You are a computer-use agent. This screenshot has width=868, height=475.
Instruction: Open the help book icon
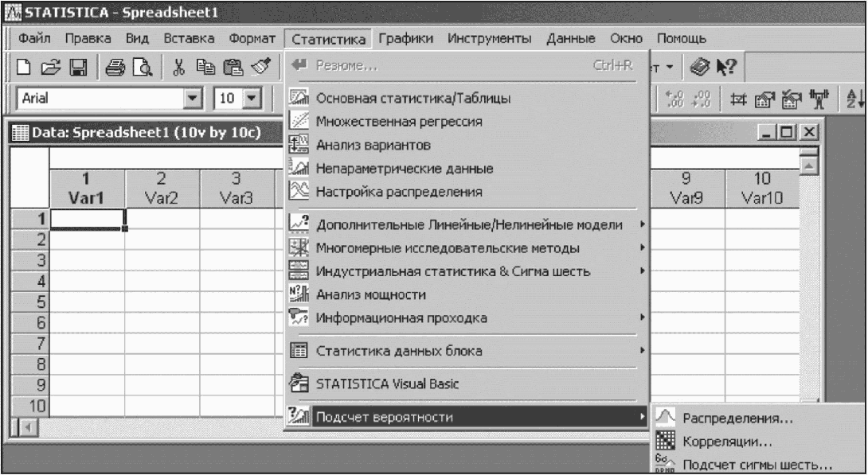(700, 67)
